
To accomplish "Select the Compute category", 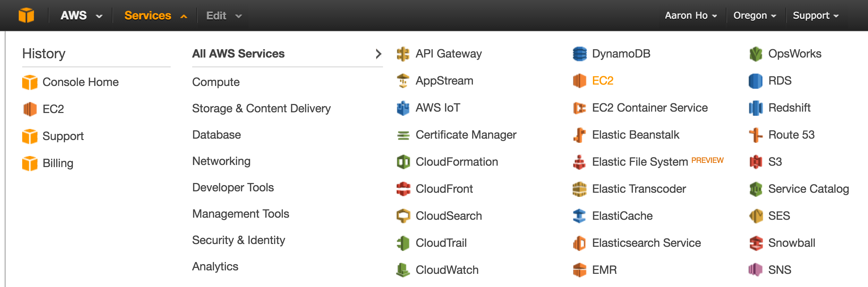I will click(216, 82).
